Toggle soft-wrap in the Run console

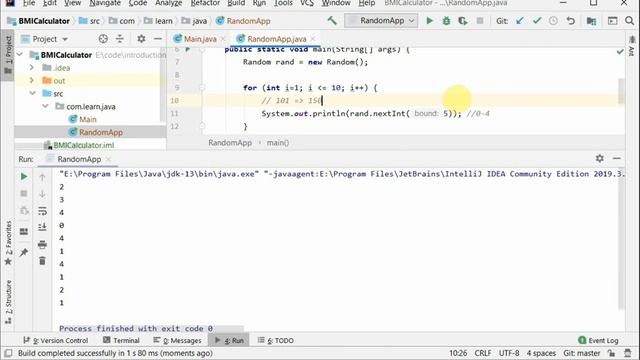42,211
